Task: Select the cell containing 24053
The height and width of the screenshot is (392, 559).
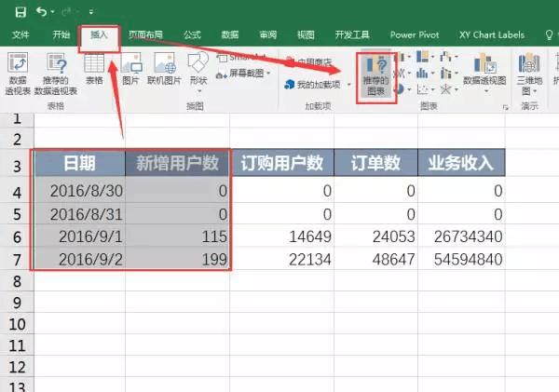Action: click(x=375, y=237)
